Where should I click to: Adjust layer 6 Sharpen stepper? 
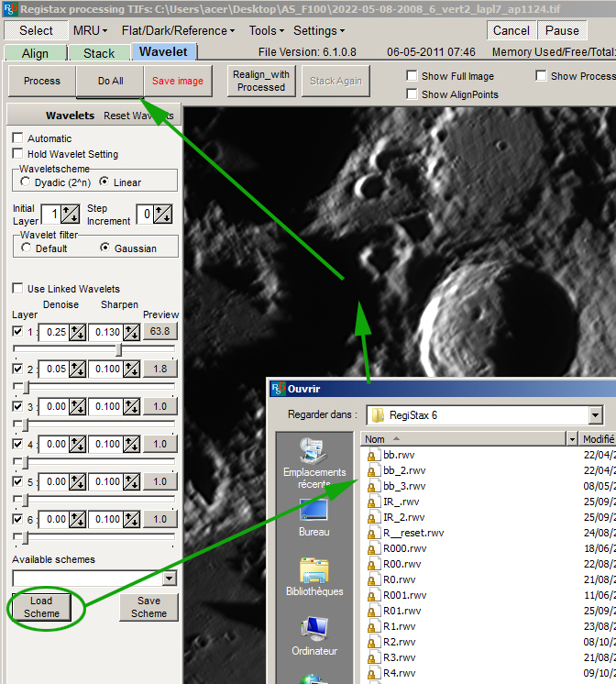pyautogui.click(x=131, y=520)
